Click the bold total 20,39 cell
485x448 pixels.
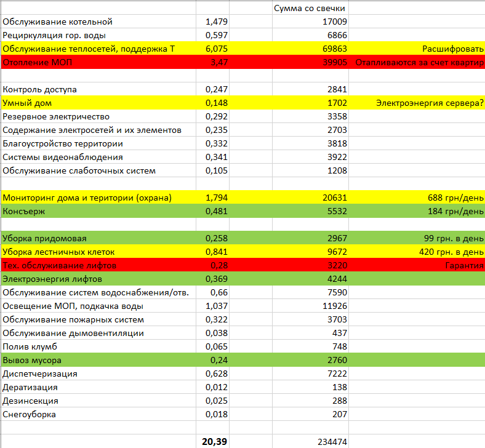pyautogui.click(x=215, y=442)
